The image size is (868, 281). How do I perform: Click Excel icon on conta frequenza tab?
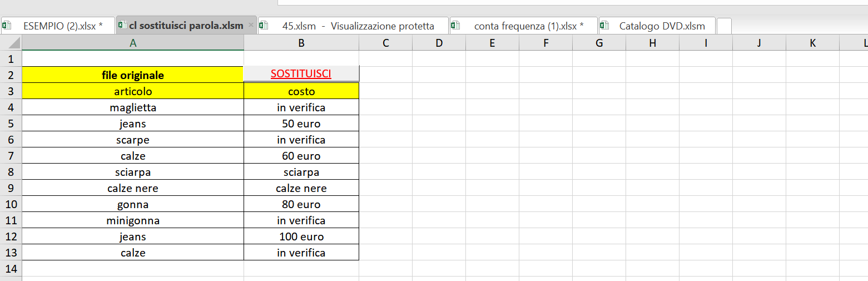pyautogui.click(x=455, y=26)
